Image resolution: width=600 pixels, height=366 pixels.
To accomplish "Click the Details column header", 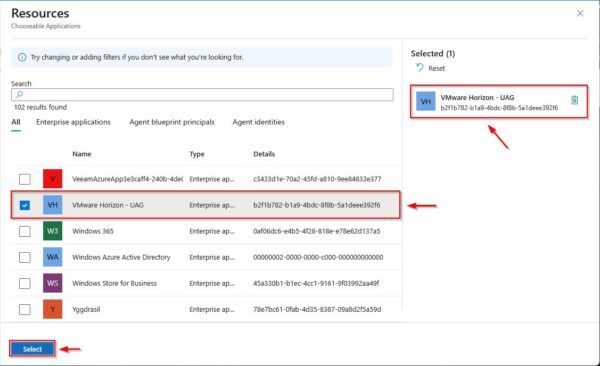I will [264, 154].
